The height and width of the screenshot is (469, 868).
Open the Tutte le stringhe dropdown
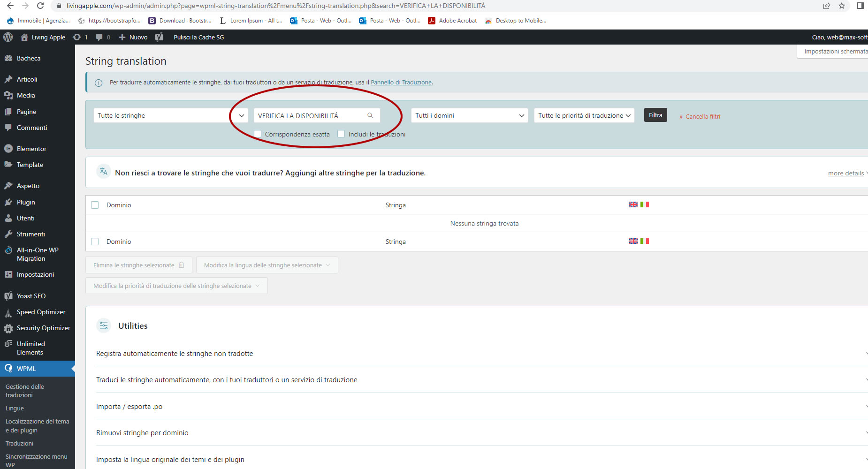tap(171, 115)
